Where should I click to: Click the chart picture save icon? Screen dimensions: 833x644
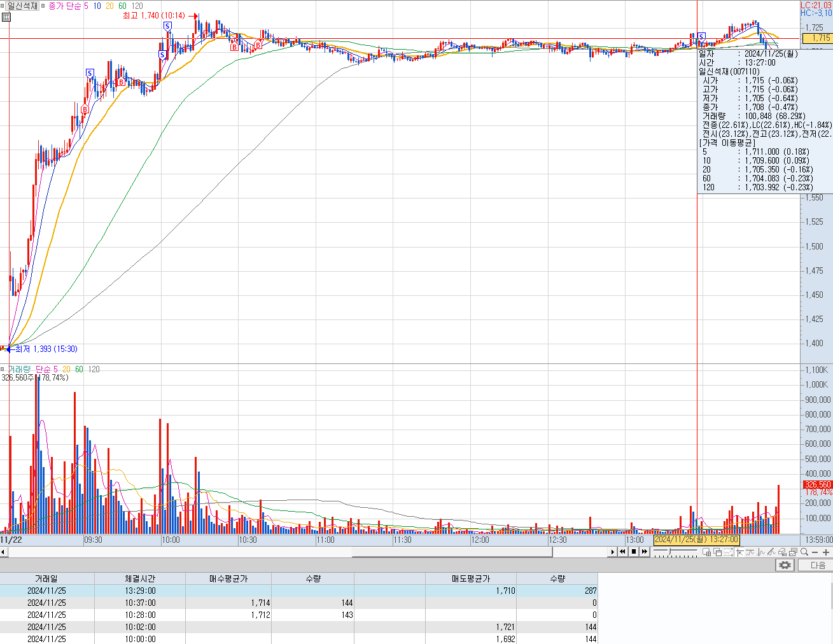(x=794, y=552)
